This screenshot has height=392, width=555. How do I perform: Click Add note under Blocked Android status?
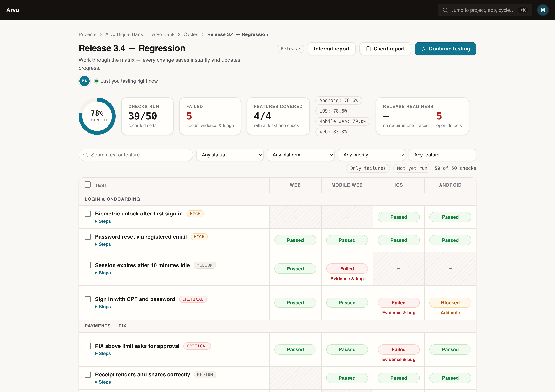(x=450, y=312)
